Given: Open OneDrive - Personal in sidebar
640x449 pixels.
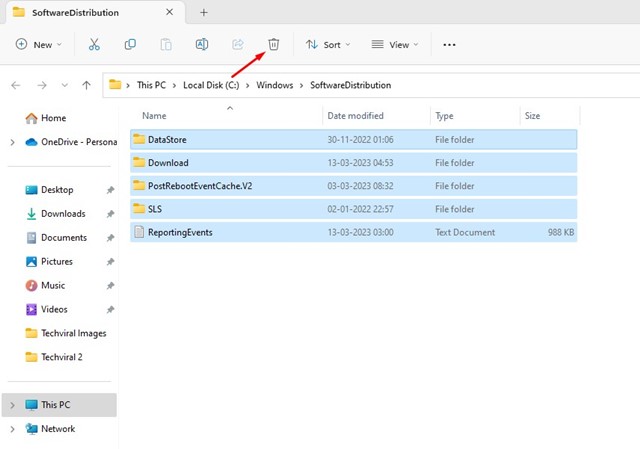Looking at the screenshot, I should coord(71,142).
